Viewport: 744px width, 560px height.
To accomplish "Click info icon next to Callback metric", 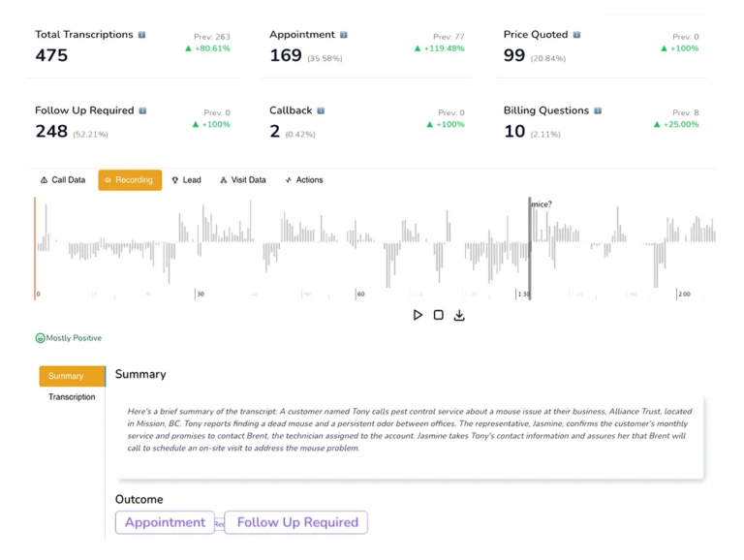I will [322, 111].
